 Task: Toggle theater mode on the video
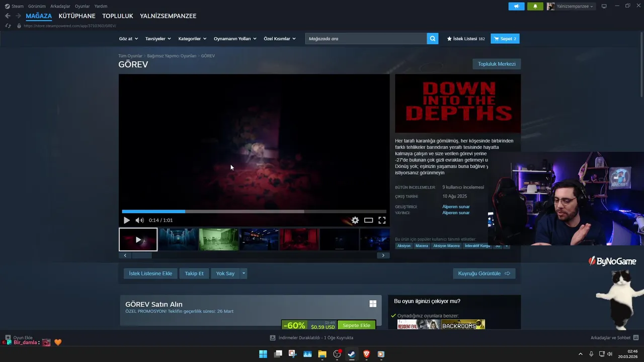(x=369, y=220)
